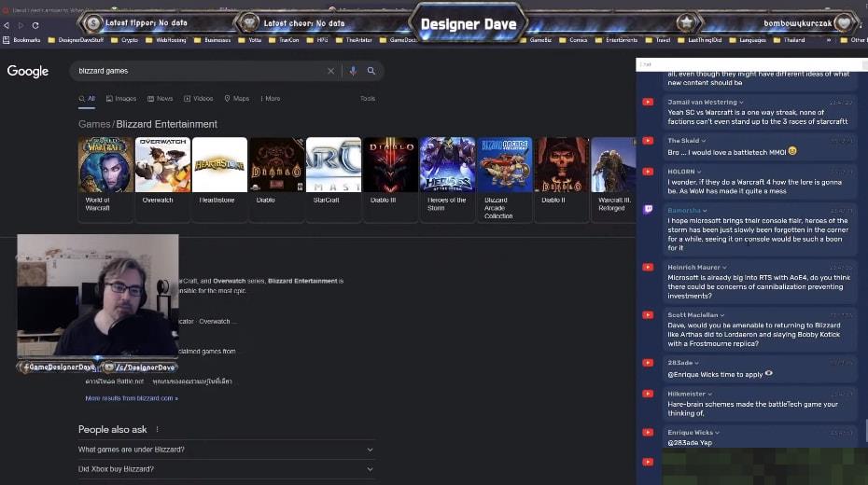Open dropdown next to The Skald name

tap(704, 141)
